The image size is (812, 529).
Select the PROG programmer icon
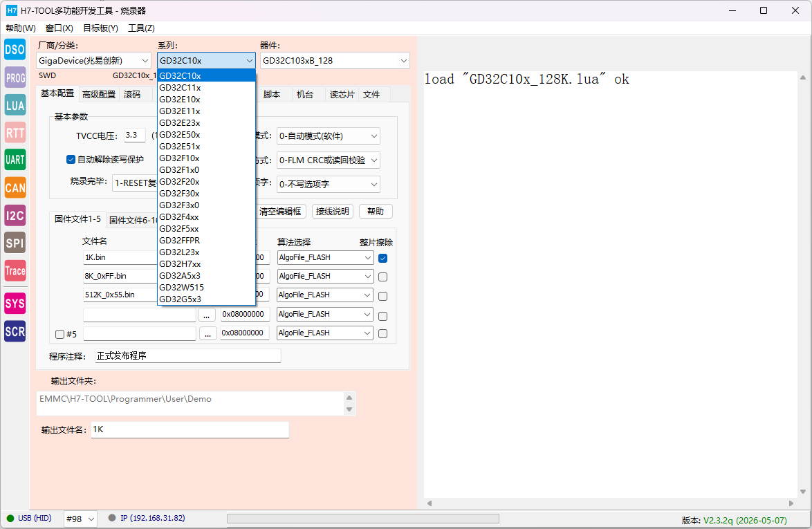[x=15, y=77]
